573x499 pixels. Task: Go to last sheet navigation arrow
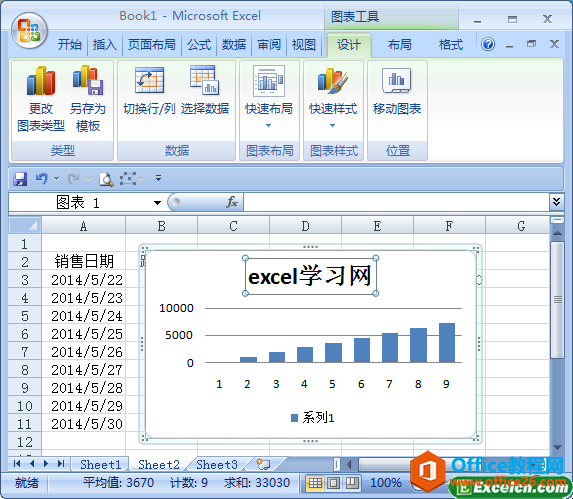(61, 464)
